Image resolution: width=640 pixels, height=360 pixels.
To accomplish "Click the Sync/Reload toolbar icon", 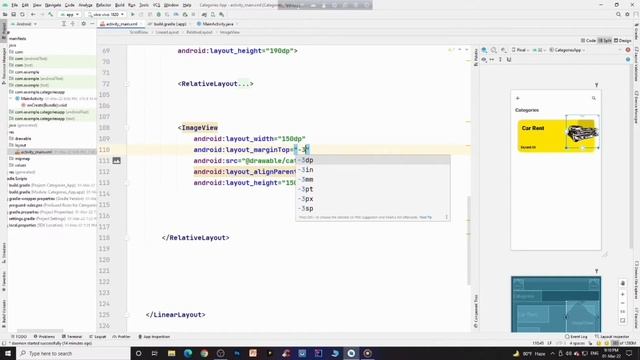I will [22, 15].
